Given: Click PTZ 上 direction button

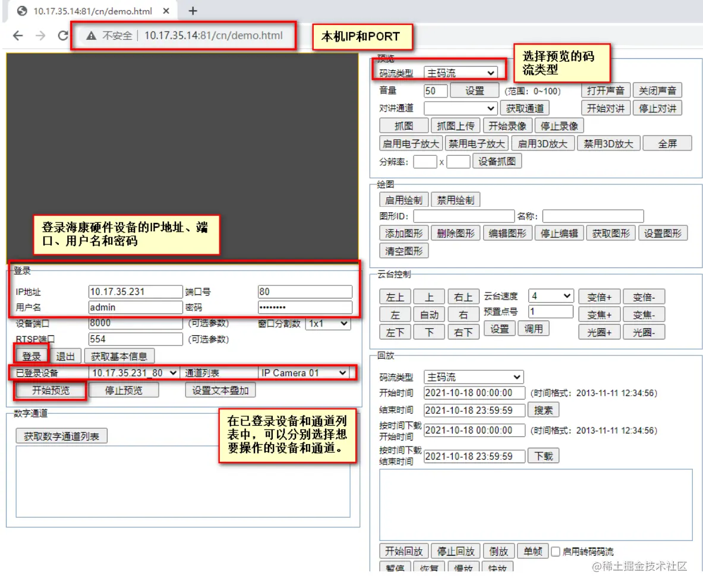Looking at the screenshot, I should click(429, 297).
